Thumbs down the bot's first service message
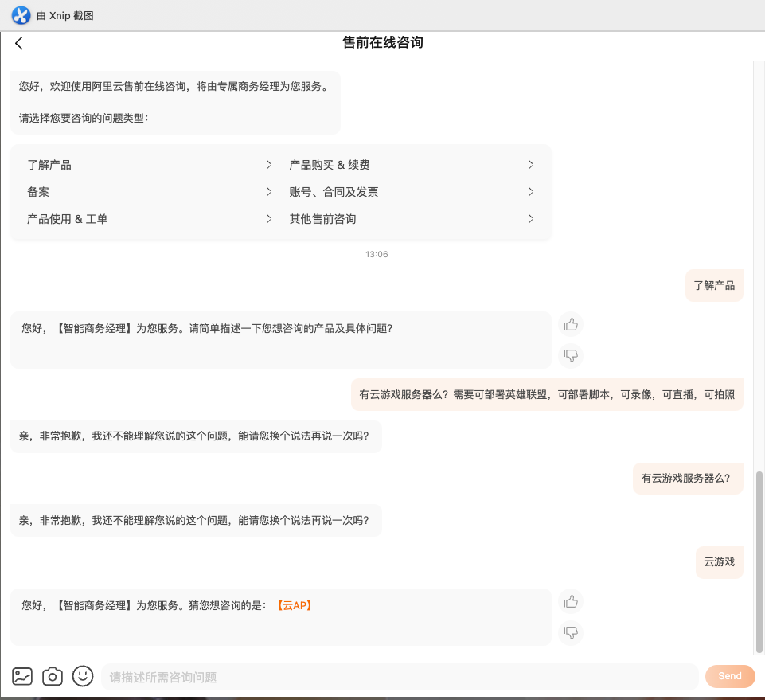Image resolution: width=765 pixels, height=700 pixels. click(571, 356)
